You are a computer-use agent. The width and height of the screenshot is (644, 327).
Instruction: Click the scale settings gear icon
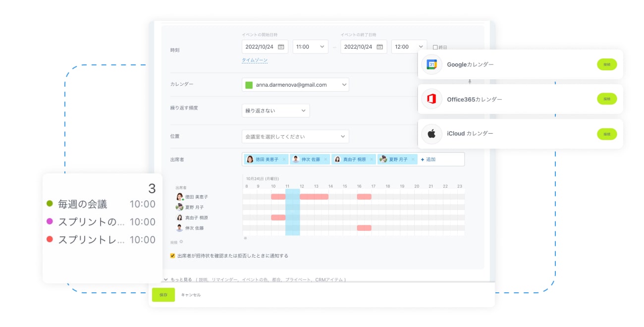point(181,242)
